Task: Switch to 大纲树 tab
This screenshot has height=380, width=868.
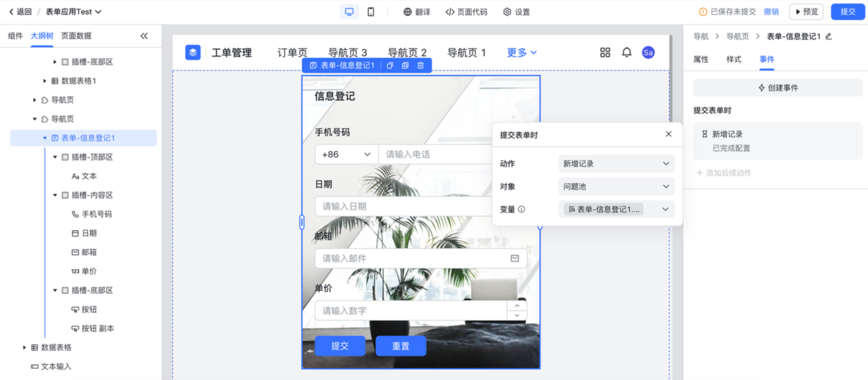Action: 42,36
